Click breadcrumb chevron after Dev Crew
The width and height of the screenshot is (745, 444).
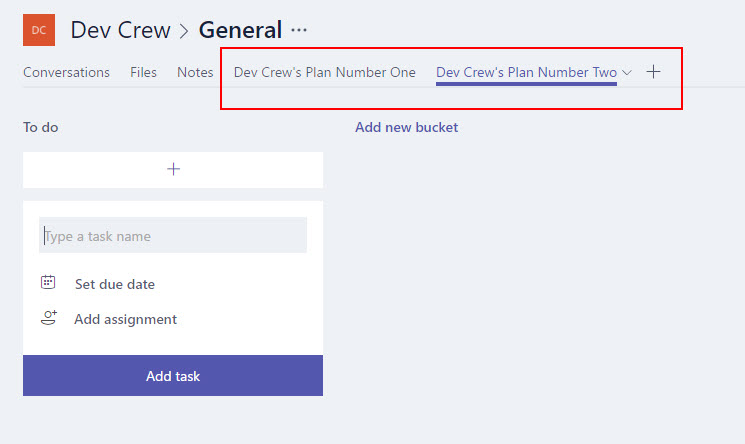(184, 31)
